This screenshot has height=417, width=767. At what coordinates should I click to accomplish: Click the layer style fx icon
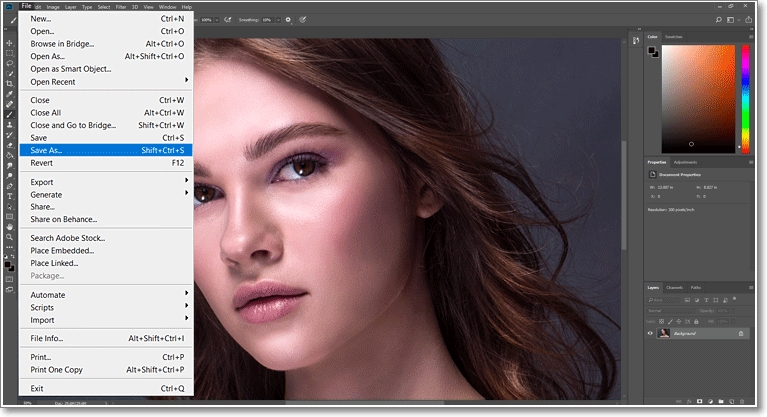click(689, 401)
